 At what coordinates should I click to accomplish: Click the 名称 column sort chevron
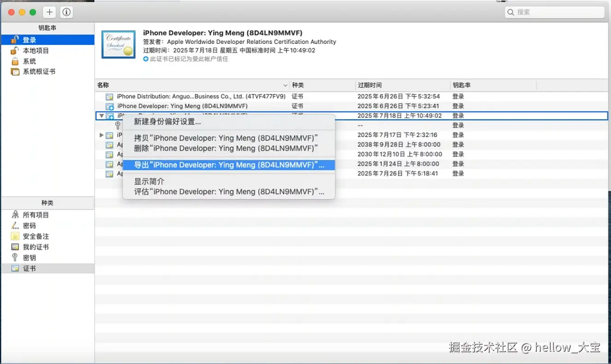(x=285, y=86)
